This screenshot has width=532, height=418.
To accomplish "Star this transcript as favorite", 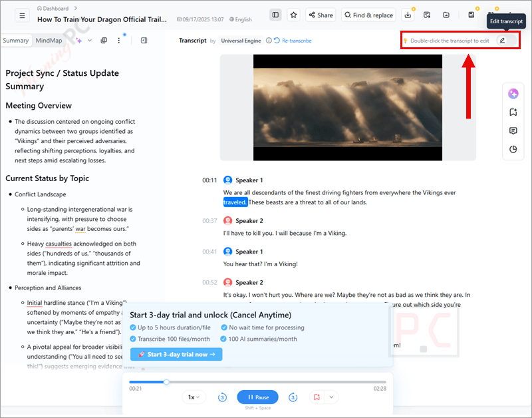I will [x=293, y=15].
